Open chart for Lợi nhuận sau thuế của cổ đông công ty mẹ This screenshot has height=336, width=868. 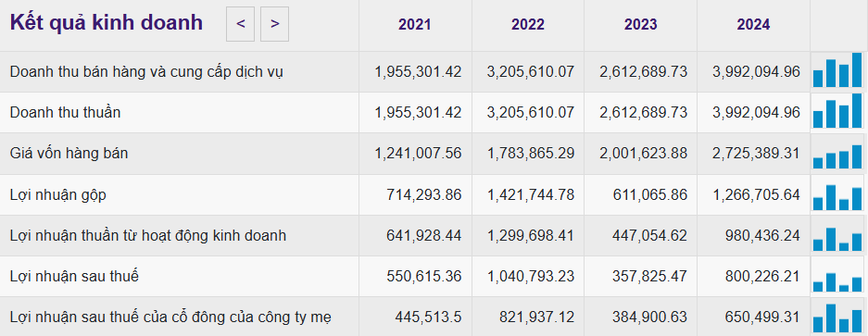tap(837, 317)
